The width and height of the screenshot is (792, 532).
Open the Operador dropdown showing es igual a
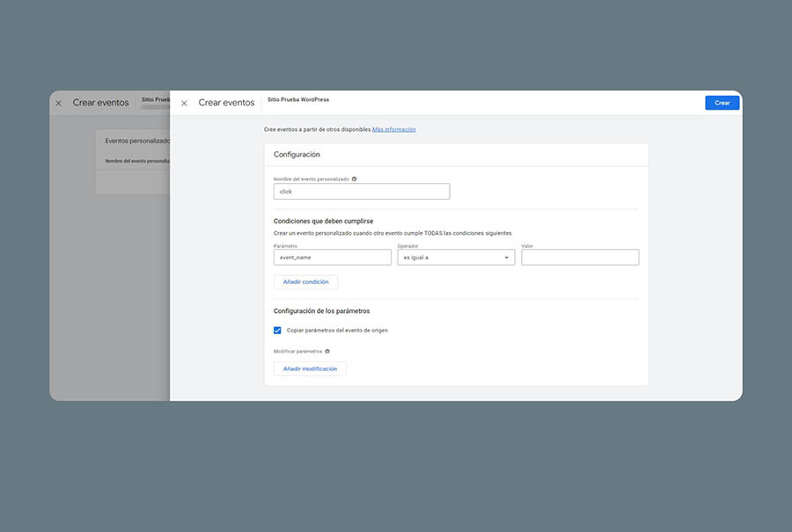pos(456,258)
